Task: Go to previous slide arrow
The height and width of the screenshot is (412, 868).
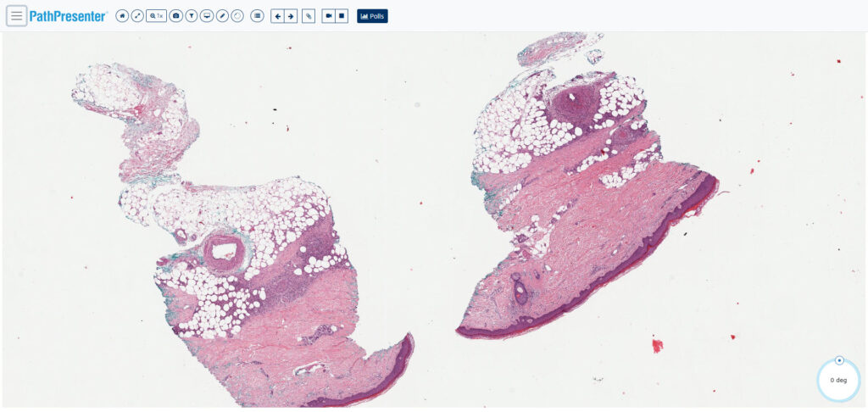Action: [277, 16]
